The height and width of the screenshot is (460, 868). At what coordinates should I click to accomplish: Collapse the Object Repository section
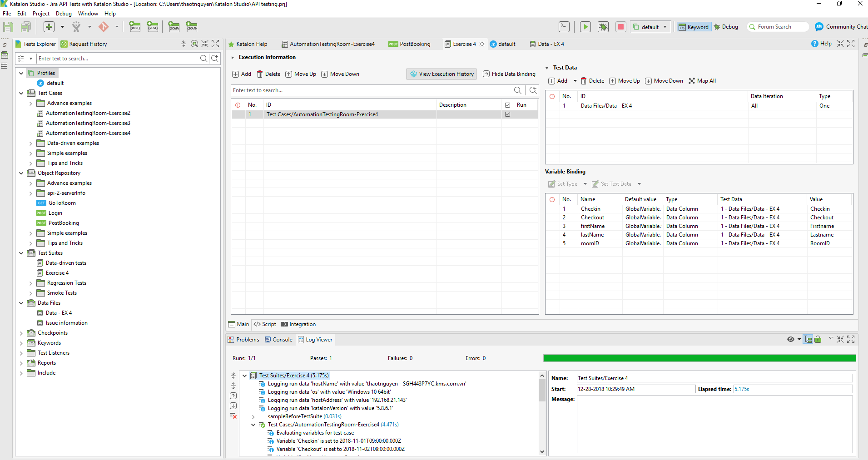click(x=21, y=173)
